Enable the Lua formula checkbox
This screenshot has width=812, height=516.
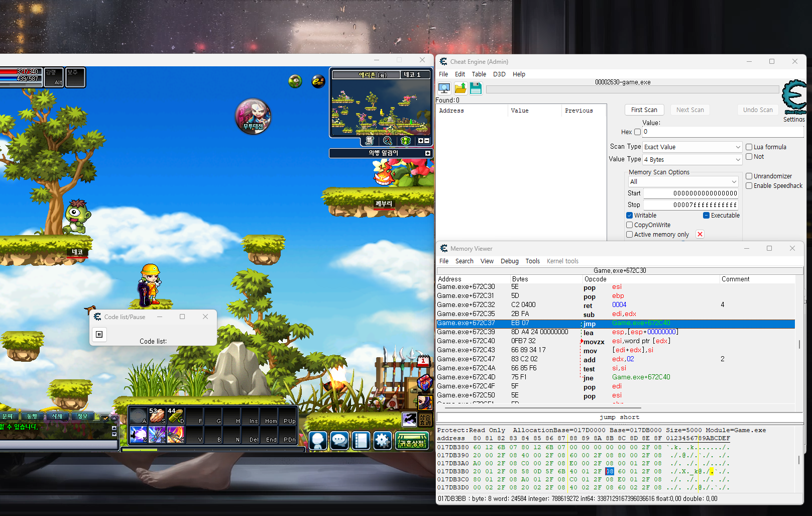[749, 147]
